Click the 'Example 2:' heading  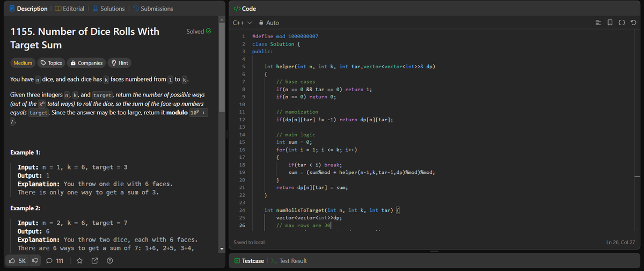[26, 208]
